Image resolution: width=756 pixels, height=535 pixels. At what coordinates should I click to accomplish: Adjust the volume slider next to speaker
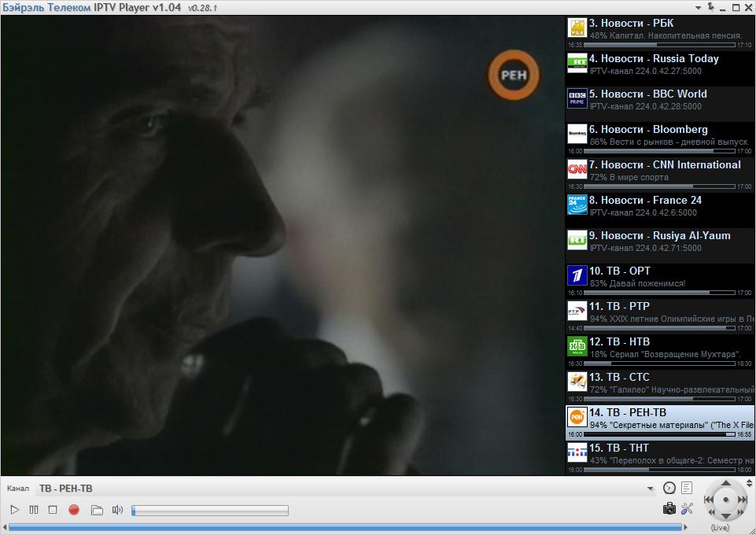[x=210, y=510]
